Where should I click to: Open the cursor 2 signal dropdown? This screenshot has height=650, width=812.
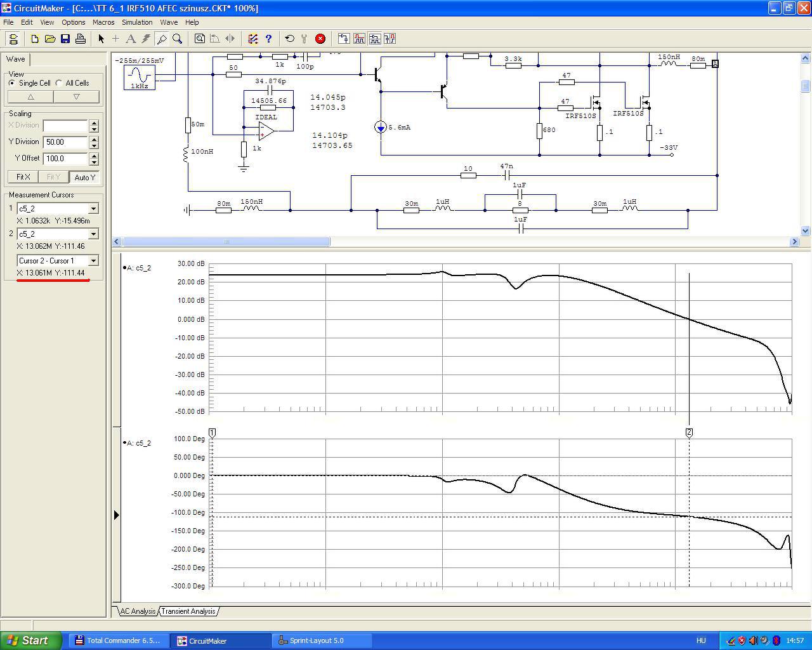point(93,234)
